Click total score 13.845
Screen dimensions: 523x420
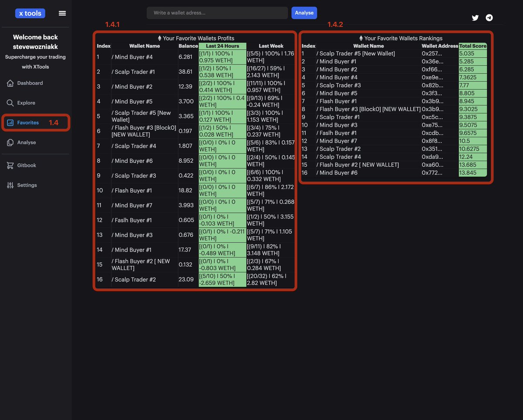coord(473,173)
